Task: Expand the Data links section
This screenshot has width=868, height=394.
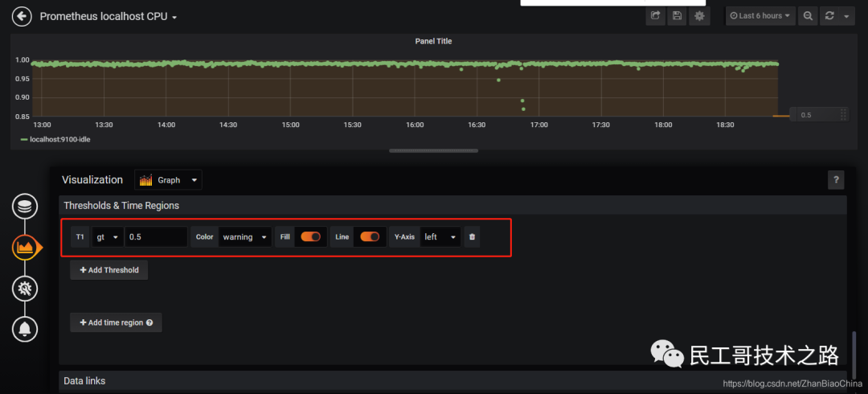Action: pos(452,380)
